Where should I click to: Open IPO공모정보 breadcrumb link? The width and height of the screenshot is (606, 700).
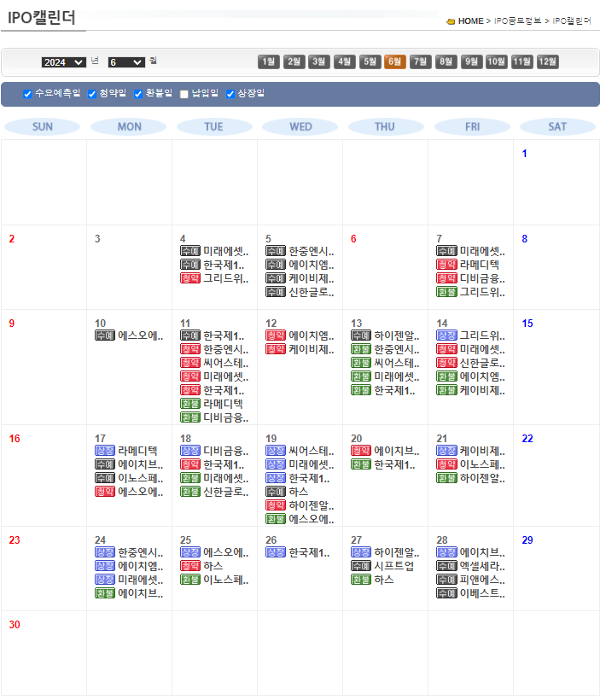click(517, 21)
